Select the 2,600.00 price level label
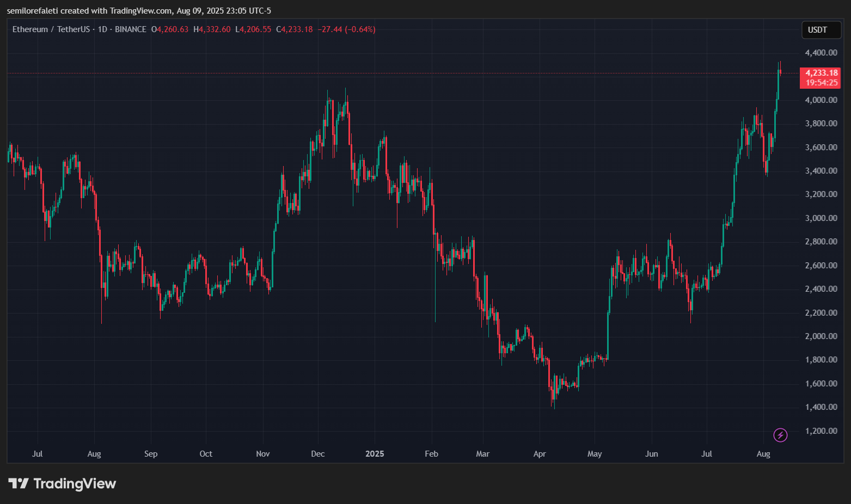The image size is (851, 504). tap(821, 266)
